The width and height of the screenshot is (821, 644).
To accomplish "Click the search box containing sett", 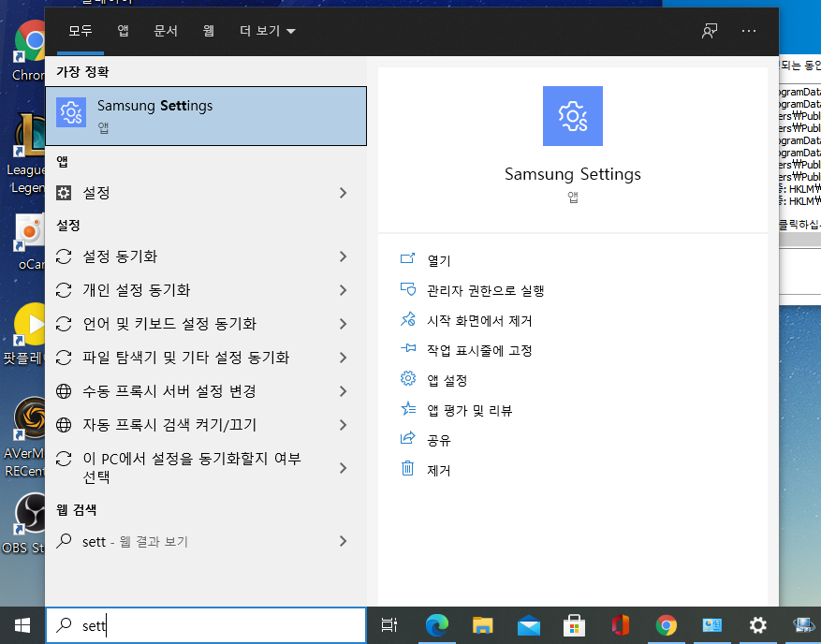I will 206,625.
